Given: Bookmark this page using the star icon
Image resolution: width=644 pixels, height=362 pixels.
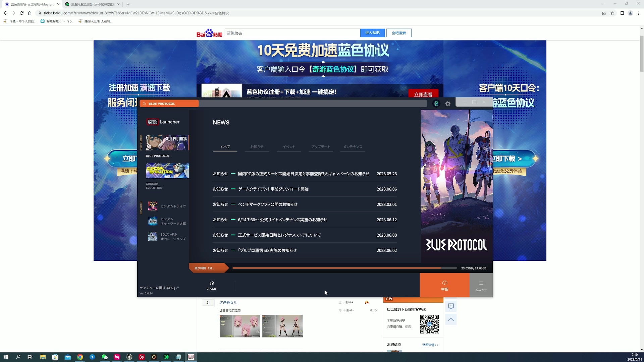Looking at the screenshot, I should tap(613, 13).
